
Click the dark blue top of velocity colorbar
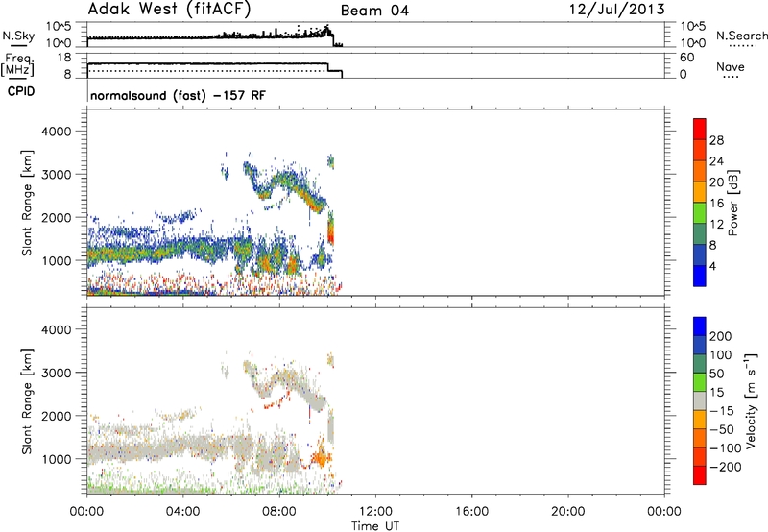click(x=700, y=326)
